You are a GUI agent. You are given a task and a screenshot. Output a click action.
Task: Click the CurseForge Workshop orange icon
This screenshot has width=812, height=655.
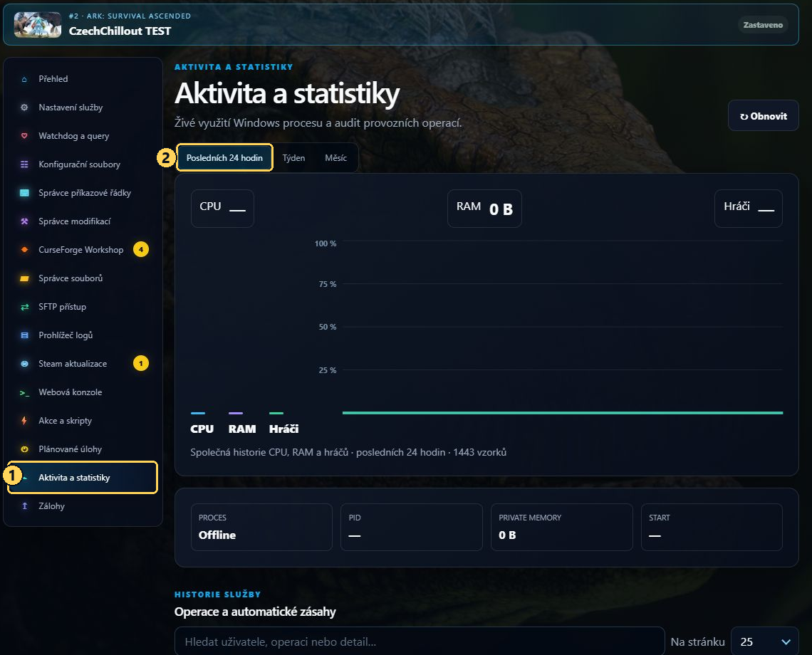point(24,250)
